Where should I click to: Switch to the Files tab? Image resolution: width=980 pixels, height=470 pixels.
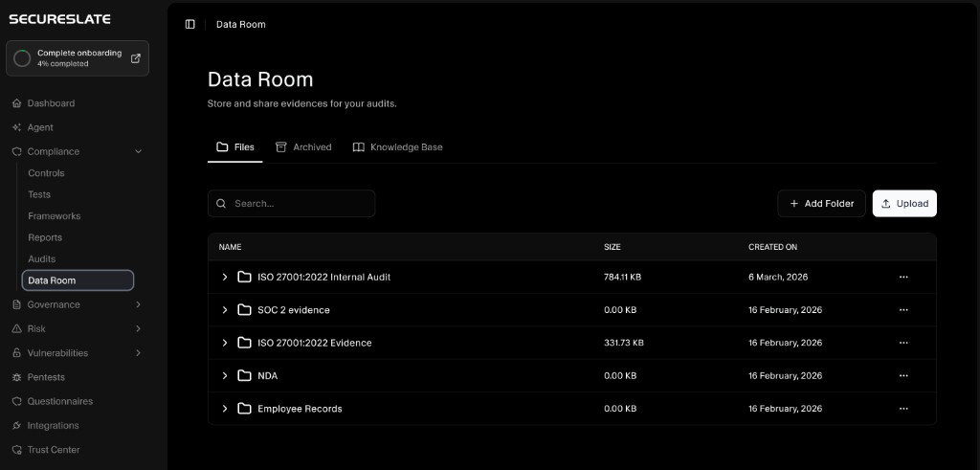pos(235,147)
